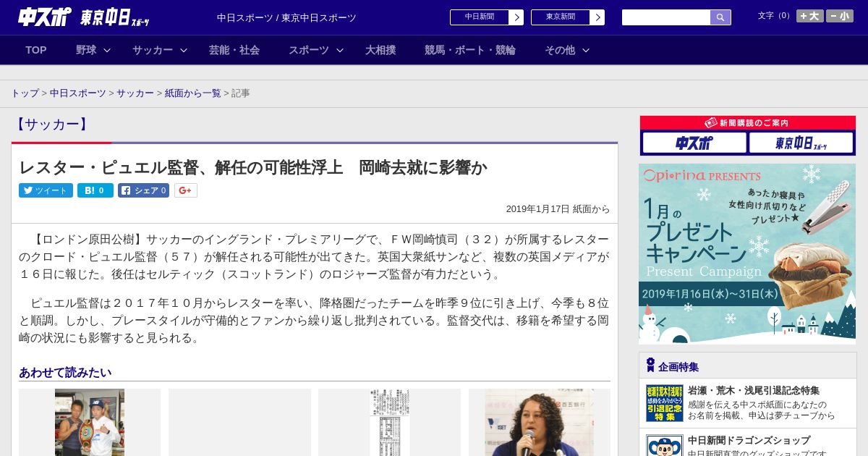Expand the サッカー dropdown chevron
868x456 pixels.
[184, 50]
